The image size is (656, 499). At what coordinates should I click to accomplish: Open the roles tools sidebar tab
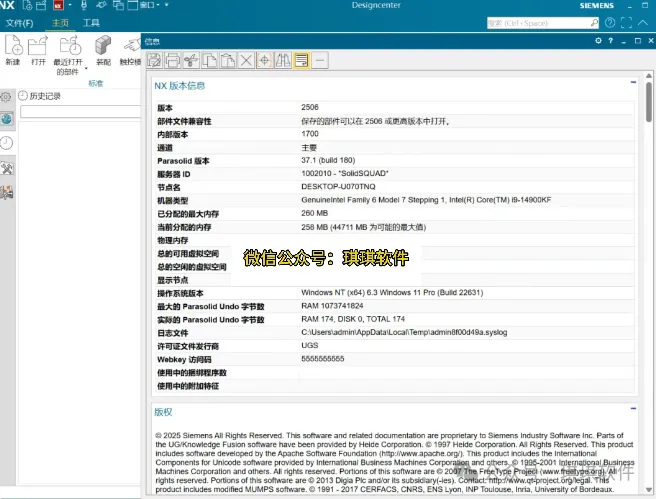[x=7, y=169]
